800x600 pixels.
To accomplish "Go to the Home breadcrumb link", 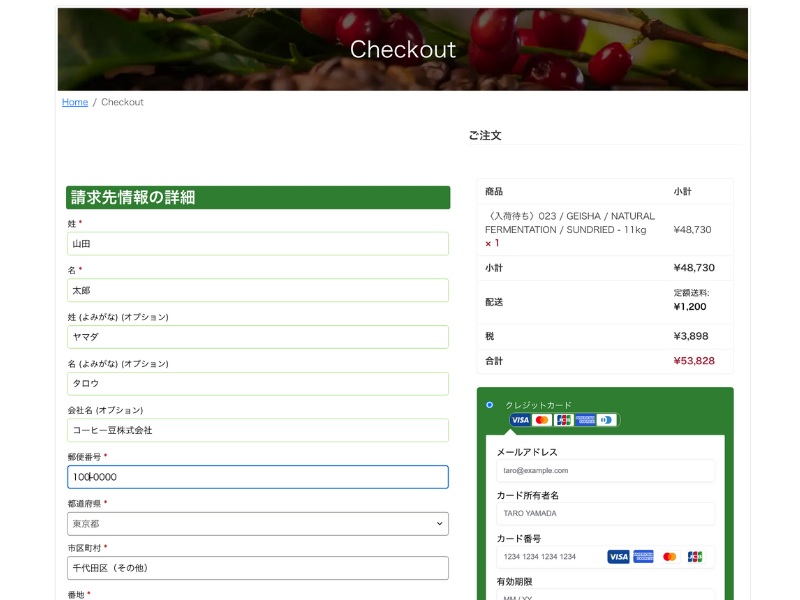I will [75, 102].
